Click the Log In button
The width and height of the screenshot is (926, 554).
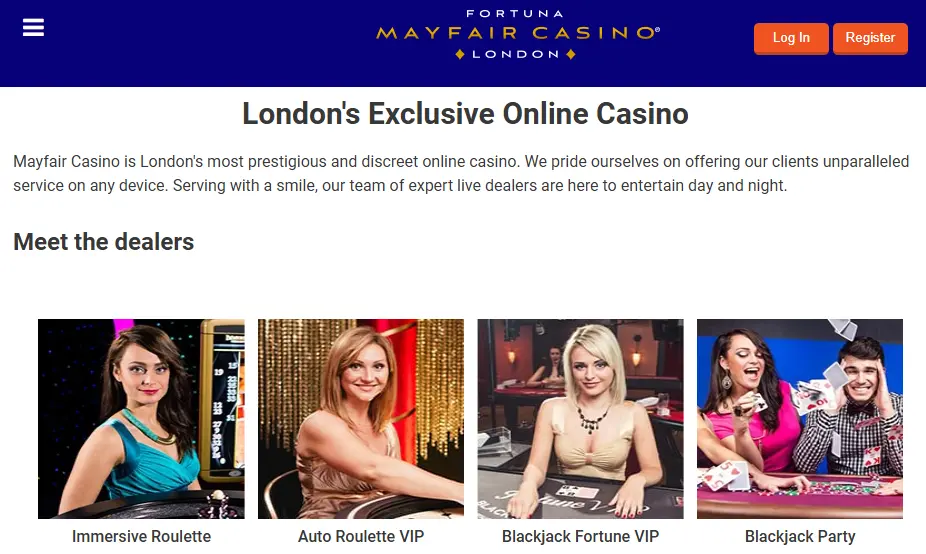point(791,38)
